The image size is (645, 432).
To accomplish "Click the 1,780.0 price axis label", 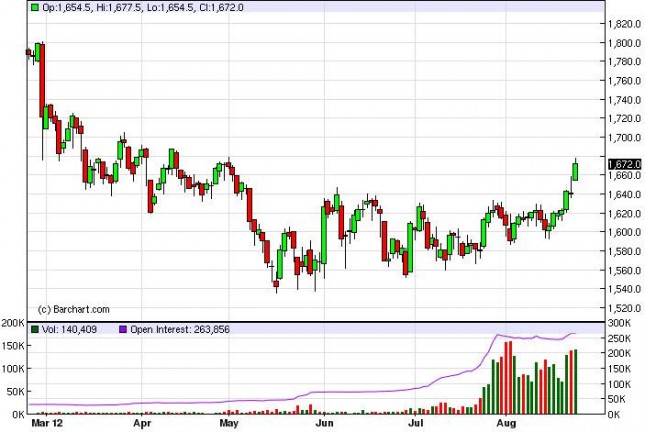I will [x=624, y=61].
